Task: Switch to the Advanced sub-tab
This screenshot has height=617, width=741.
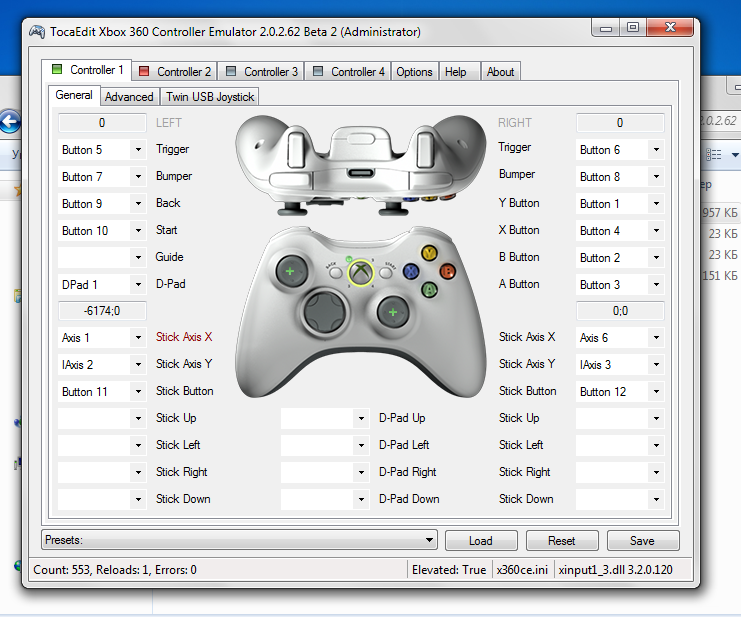Action: (x=129, y=97)
